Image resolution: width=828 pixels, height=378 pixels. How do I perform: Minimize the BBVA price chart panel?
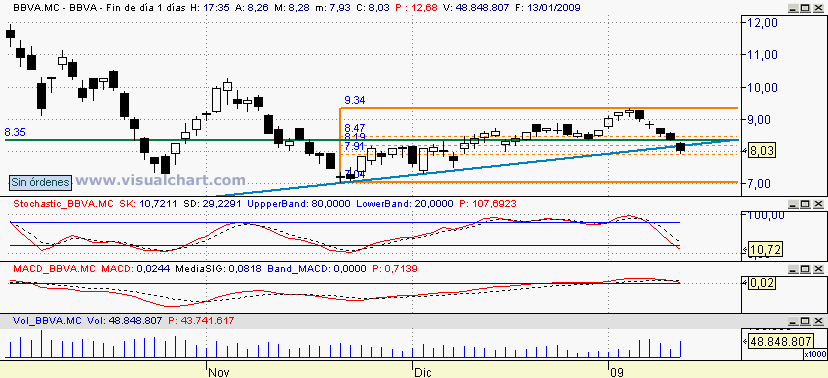point(794,8)
